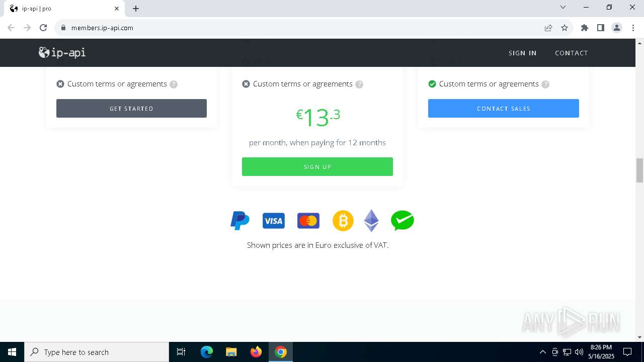
Task: Click the Bitcoin payment icon
Action: (x=343, y=221)
